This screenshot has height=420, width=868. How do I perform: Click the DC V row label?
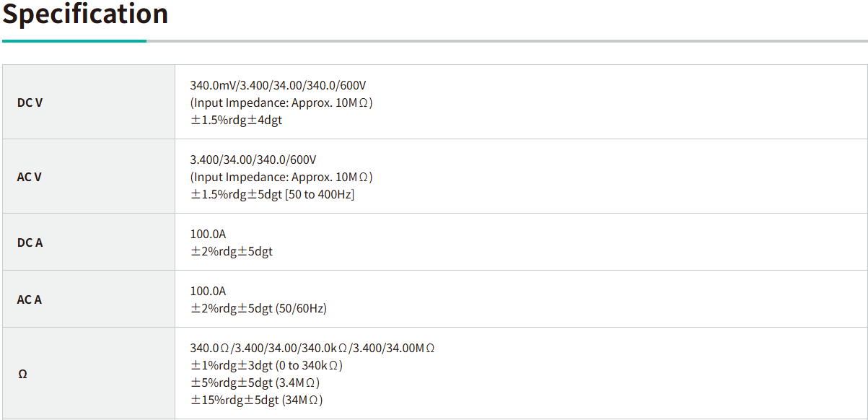pos(30,102)
